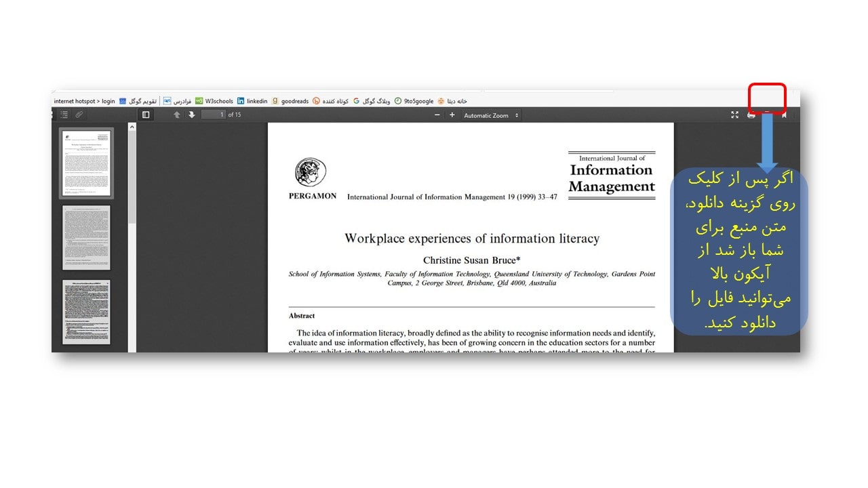This screenshot has height=488, width=868.
Task: Select the page 1 thumbnail
Action: [86, 163]
